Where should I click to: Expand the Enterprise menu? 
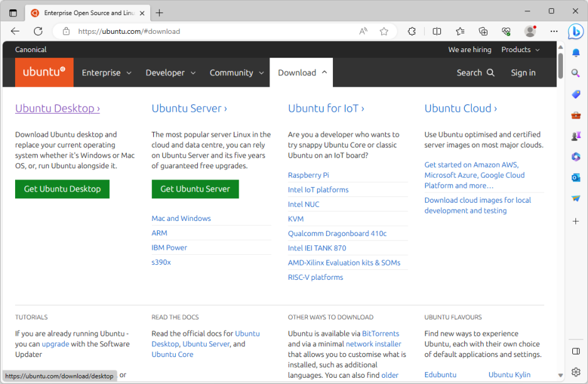[107, 73]
